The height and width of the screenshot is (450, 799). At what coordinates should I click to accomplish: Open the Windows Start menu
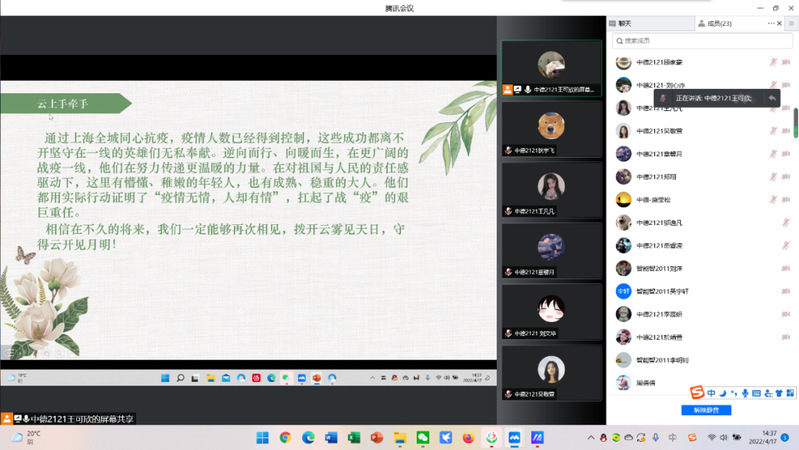pos(263,437)
